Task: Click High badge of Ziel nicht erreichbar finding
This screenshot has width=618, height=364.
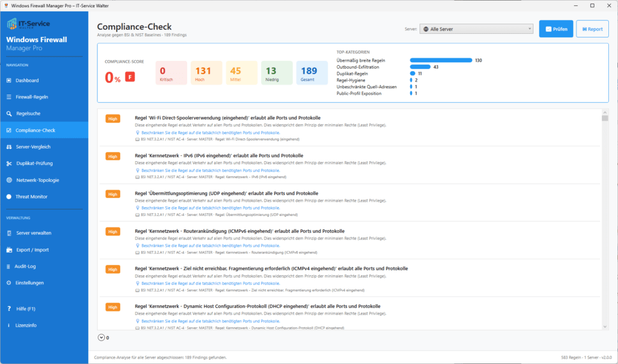Action: pyautogui.click(x=113, y=269)
